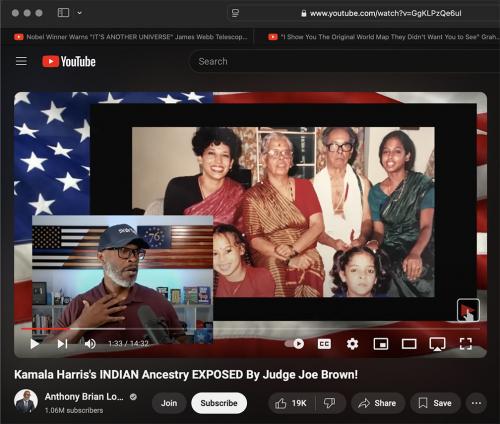Image resolution: width=500 pixels, height=424 pixels.
Task: Go to the YouTube home logo
Action: [x=69, y=61]
